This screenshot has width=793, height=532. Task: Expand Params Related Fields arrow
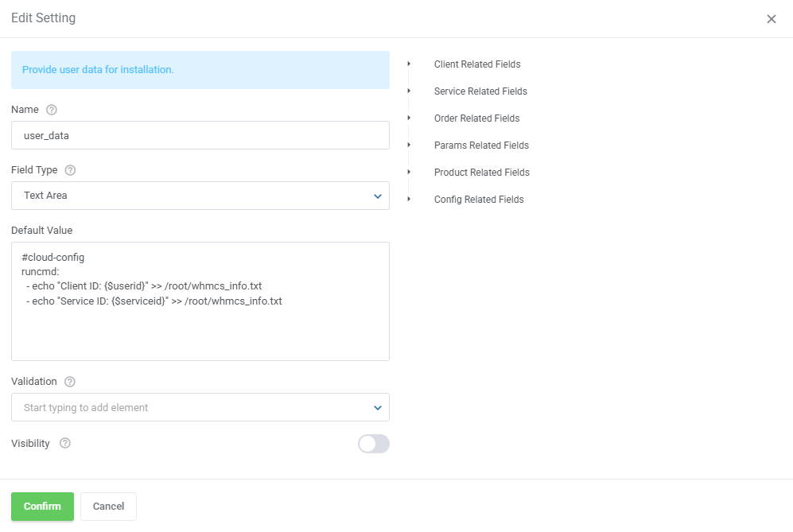[409, 145]
